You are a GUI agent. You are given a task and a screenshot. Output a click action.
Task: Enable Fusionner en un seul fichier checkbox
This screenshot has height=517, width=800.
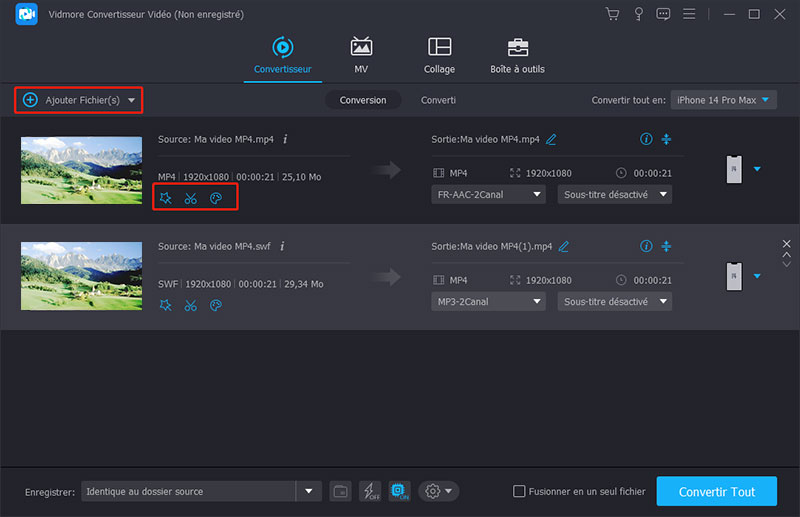coord(519,491)
